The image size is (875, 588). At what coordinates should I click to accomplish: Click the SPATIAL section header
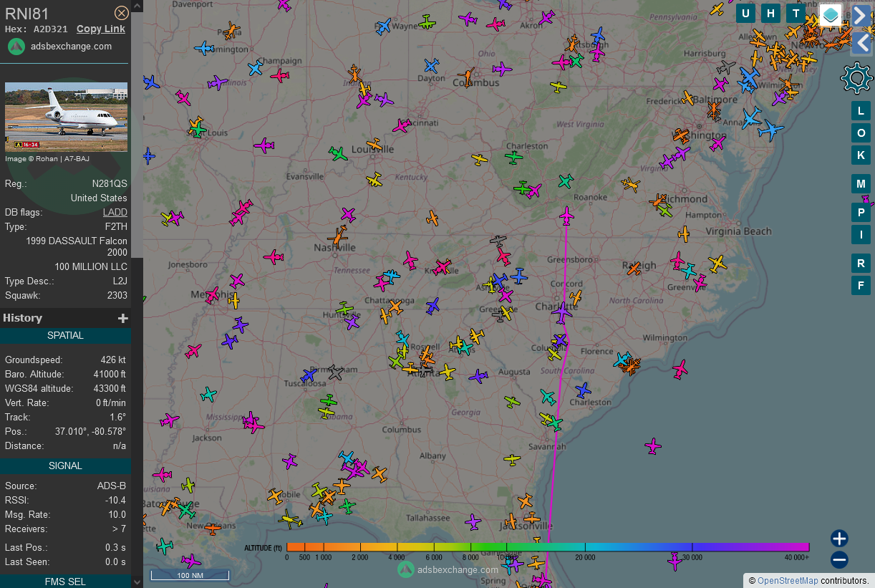[65, 335]
